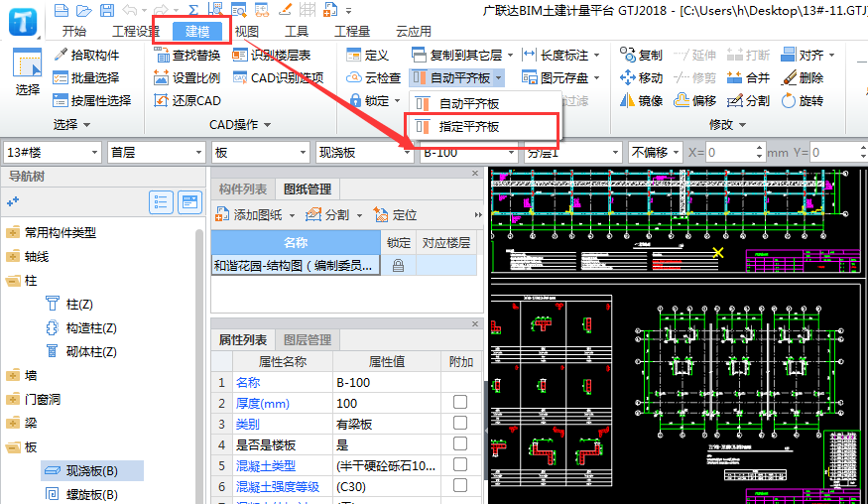
Task: Click 定位 in drawing management toolbar
Action: 395,214
